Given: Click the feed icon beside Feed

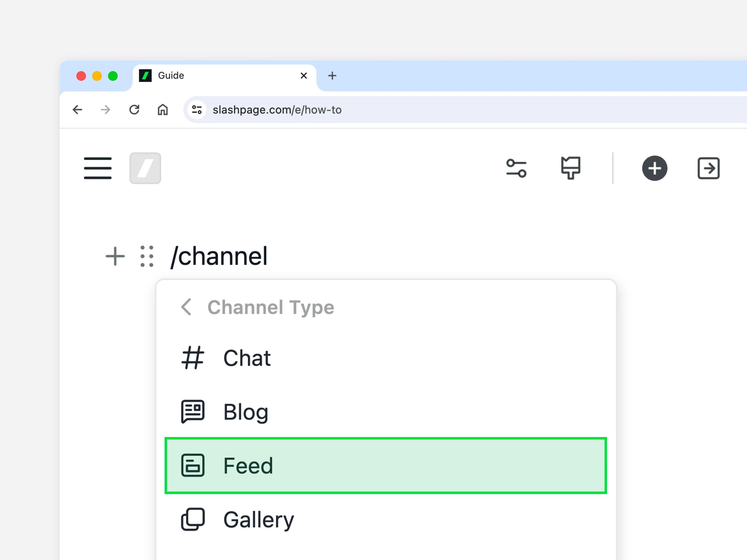Looking at the screenshot, I should pos(193,465).
